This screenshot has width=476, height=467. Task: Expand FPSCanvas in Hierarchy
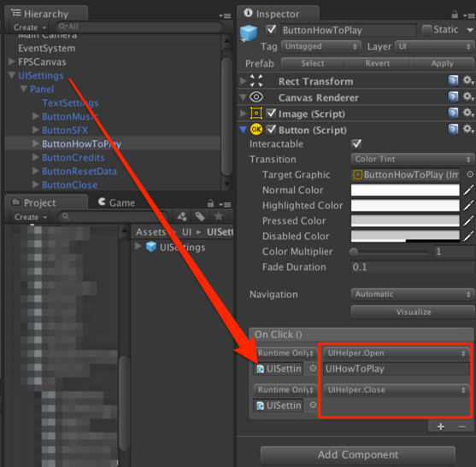tap(12, 61)
